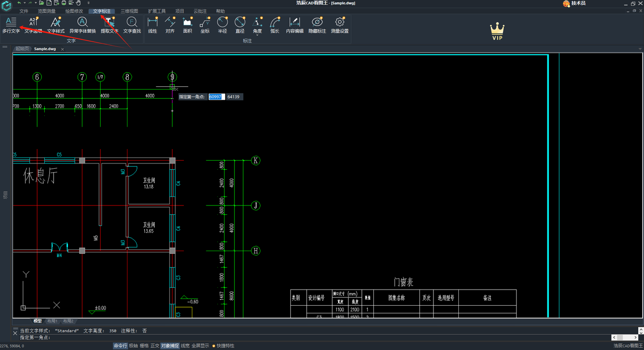Select the 坐标 coordinate annotation tool

tap(205, 25)
